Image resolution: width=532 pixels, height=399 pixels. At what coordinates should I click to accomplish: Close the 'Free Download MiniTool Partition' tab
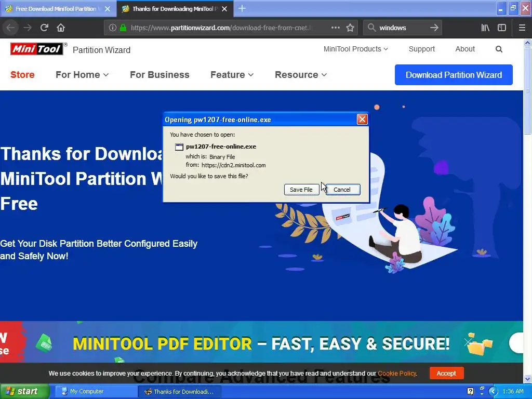click(108, 9)
